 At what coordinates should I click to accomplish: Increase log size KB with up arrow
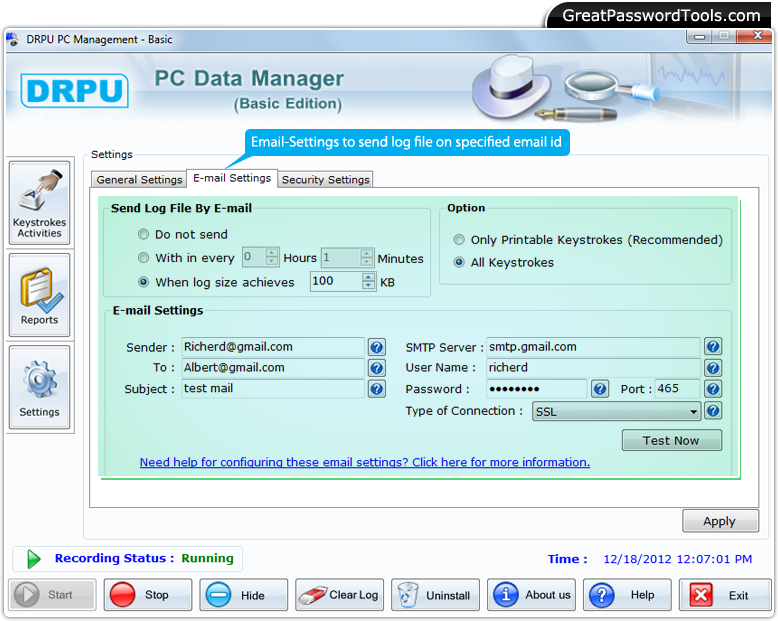point(369,277)
